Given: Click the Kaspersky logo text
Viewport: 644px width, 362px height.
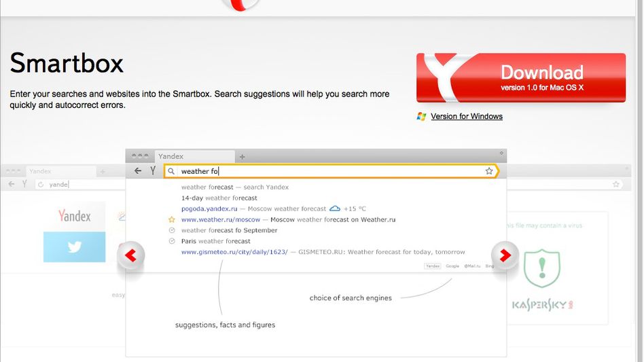Looking at the screenshot, I should point(542,304).
